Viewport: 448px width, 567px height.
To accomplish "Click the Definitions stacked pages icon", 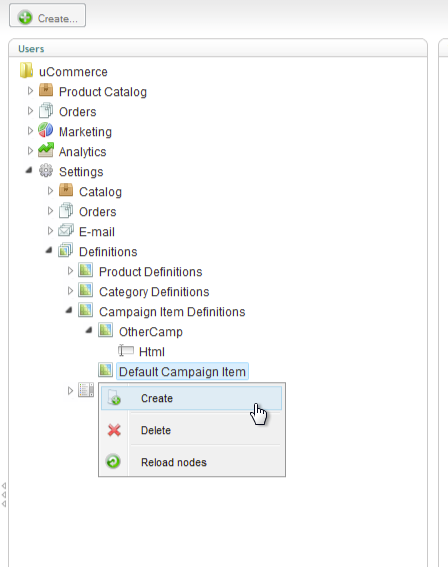I will [x=66, y=250].
